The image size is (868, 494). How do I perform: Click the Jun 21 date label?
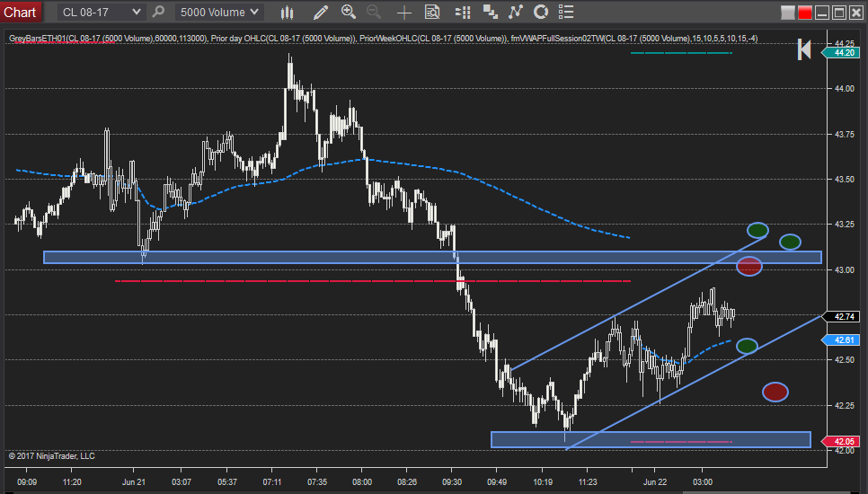(133, 481)
